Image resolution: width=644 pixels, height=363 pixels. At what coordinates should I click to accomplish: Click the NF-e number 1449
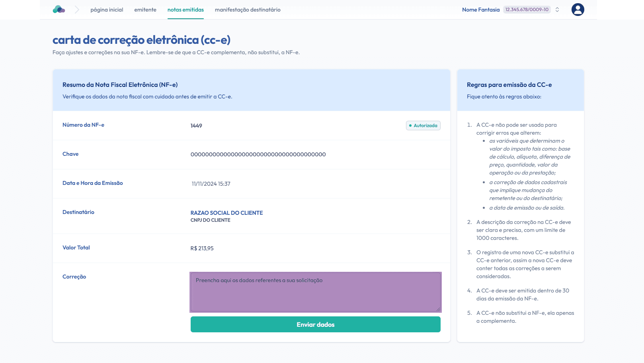click(x=196, y=126)
